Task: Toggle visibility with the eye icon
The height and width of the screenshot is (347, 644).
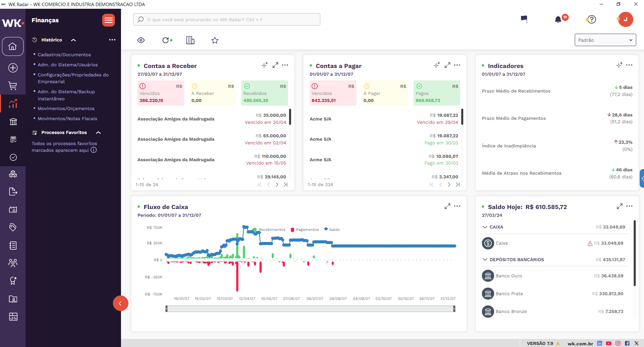Action: [141, 40]
